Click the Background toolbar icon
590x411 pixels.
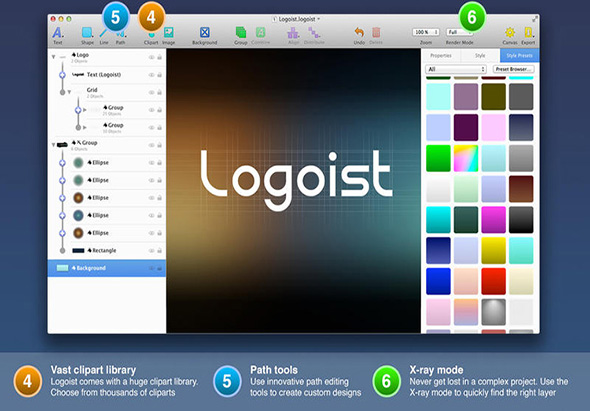pos(205,33)
